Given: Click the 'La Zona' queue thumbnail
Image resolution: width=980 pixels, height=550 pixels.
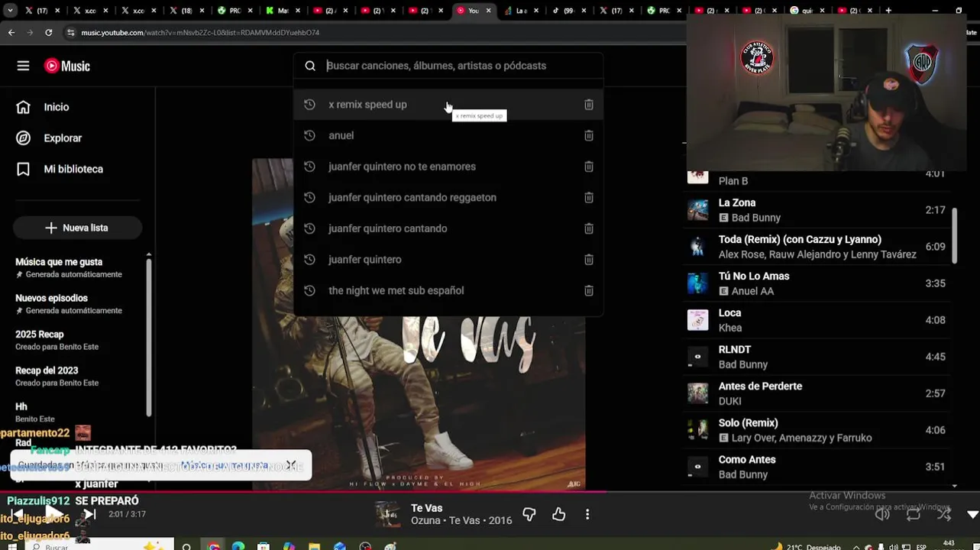Looking at the screenshot, I should pos(697,210).
